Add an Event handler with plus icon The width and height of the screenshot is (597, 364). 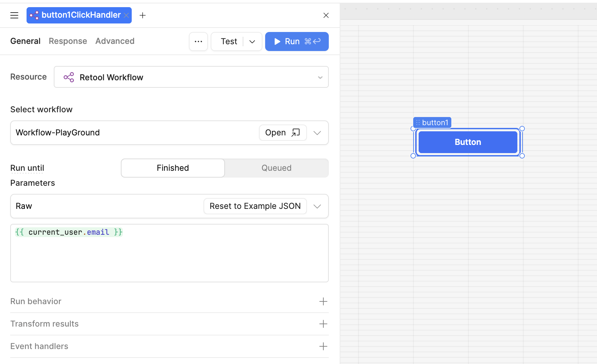(323, 346)
